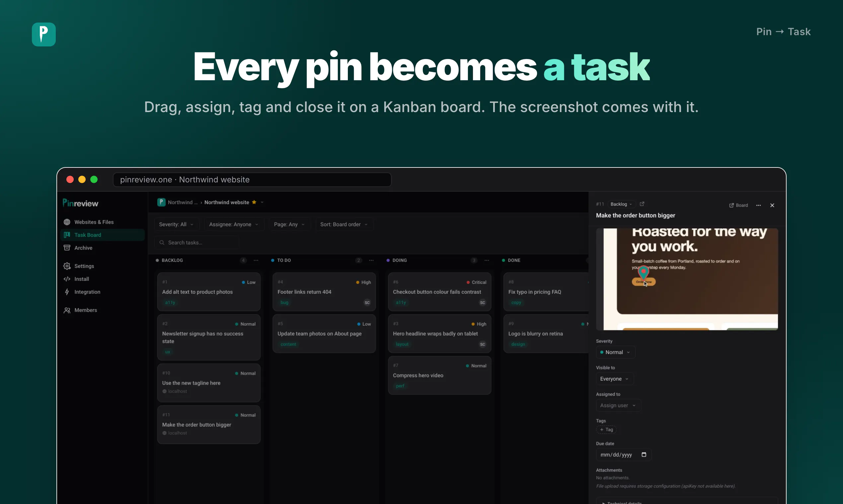Toggle the favorite star for Northwind website
Image resolution: width=843 pixels, height=504 pixels.
point(254,202)
